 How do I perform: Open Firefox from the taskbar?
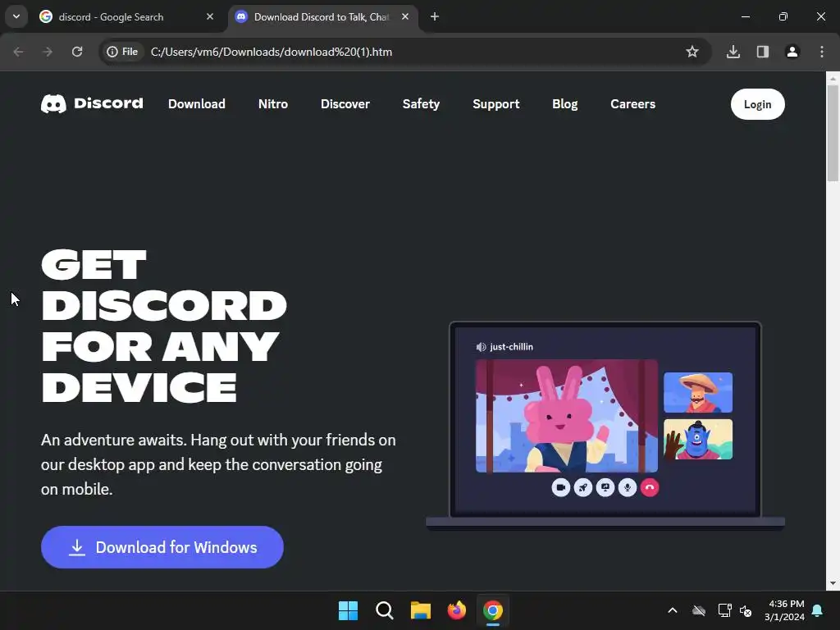456,610
